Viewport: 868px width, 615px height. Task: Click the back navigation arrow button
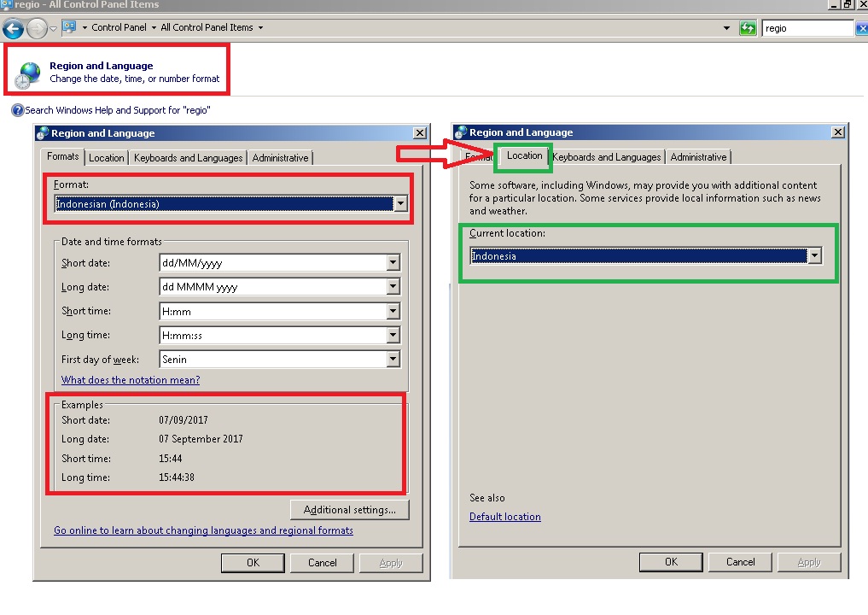pos(13,28)
